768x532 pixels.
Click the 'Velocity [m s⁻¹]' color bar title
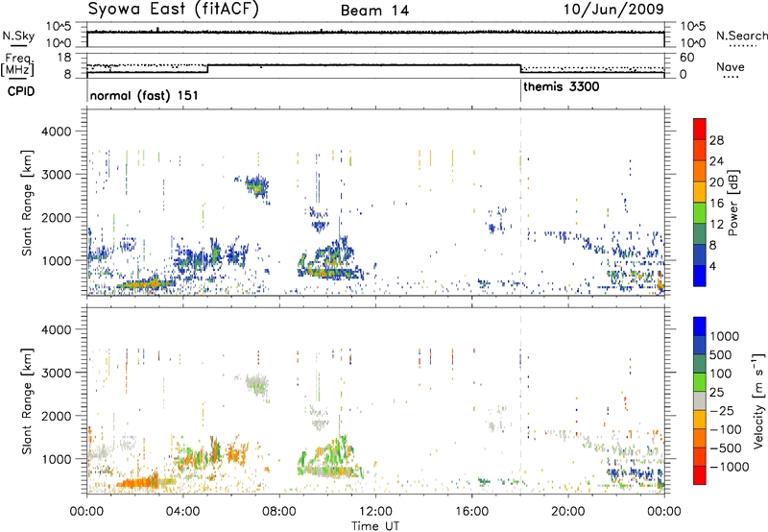click(758, 400)
